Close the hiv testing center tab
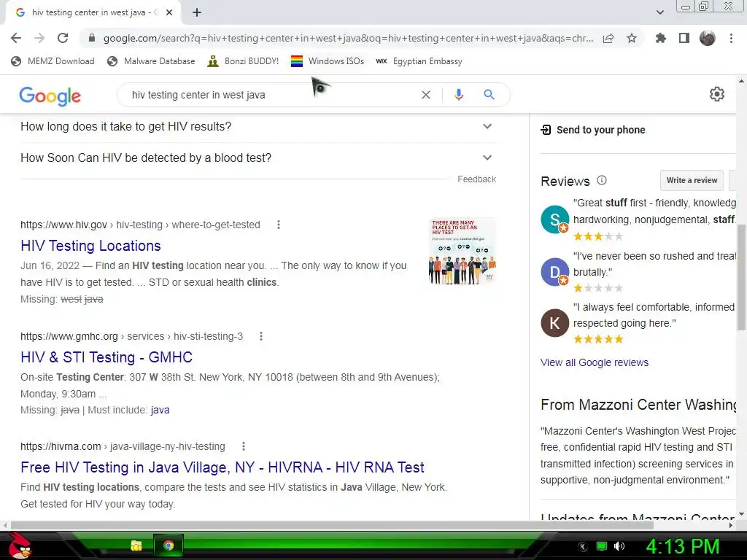 (169, 13)
